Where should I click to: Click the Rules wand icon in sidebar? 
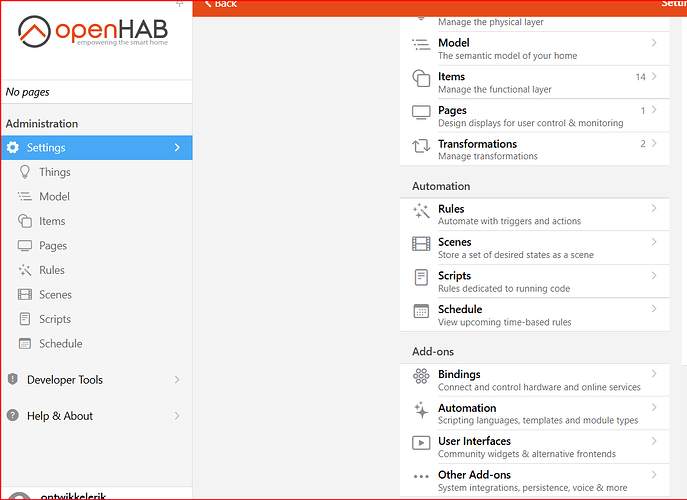click(25, 270)
